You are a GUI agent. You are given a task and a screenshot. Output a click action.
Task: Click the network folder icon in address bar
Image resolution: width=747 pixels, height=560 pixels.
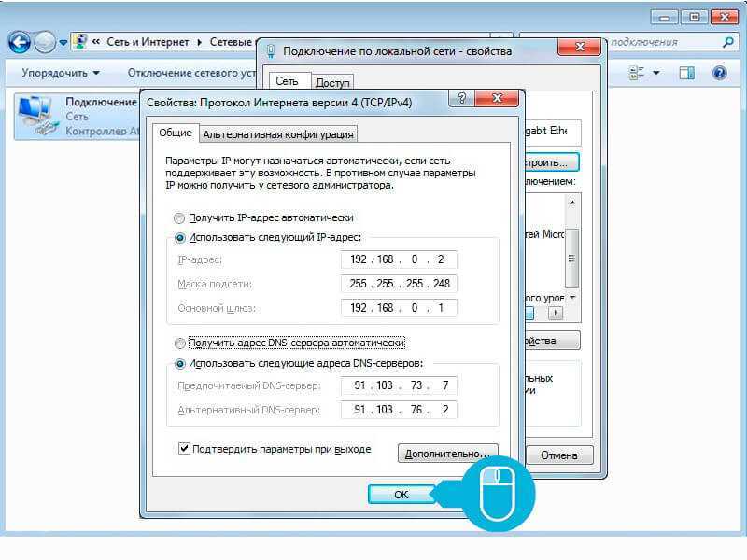tap(80, 42)
